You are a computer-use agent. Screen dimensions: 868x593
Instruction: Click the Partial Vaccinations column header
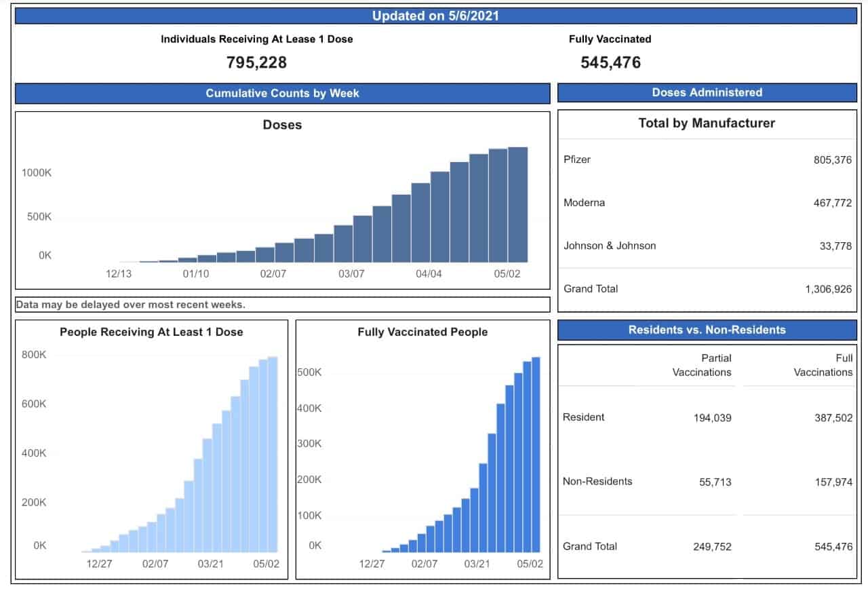[702, 365]
